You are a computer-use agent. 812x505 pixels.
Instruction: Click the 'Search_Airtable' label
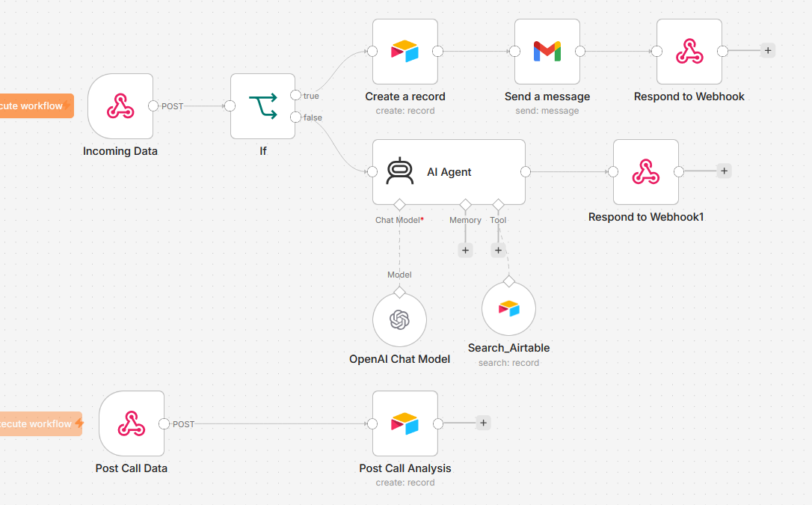tap(508, 348)
